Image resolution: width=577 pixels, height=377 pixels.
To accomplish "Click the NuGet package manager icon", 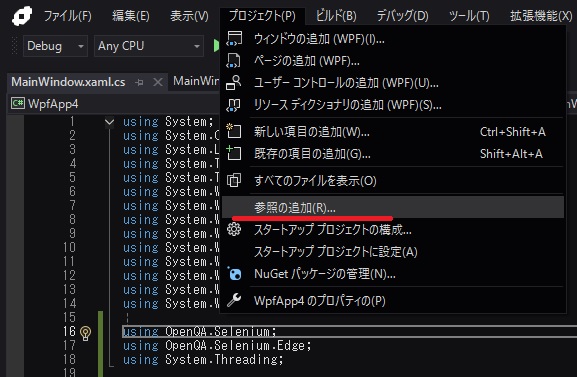I will 234,274.
